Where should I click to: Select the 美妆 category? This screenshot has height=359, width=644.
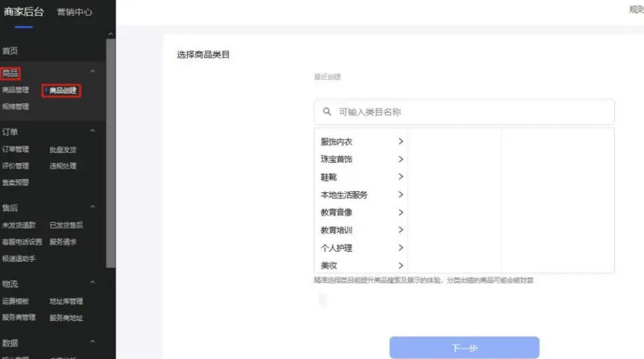[329, 265]
